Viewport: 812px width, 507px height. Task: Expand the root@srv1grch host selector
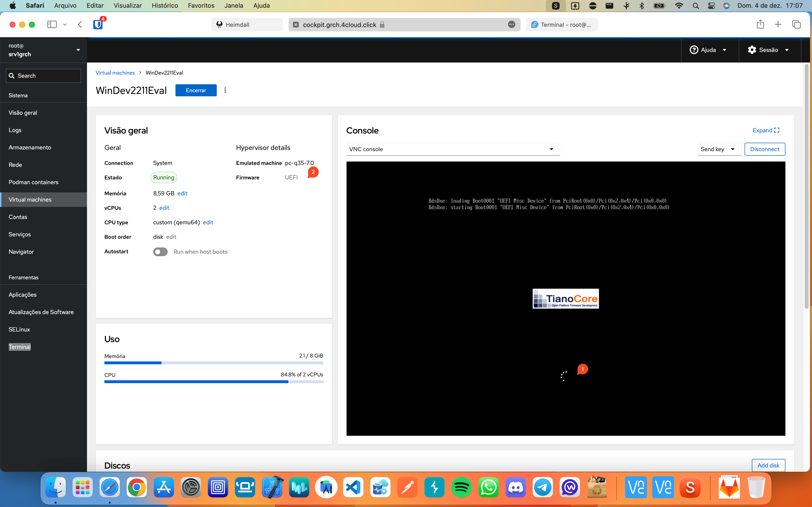point(43,50)
